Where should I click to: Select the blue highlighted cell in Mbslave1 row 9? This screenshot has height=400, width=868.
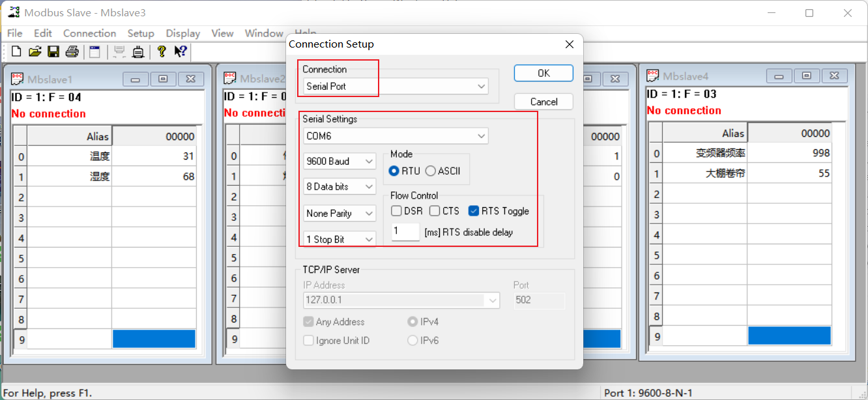tap(154, 339)
